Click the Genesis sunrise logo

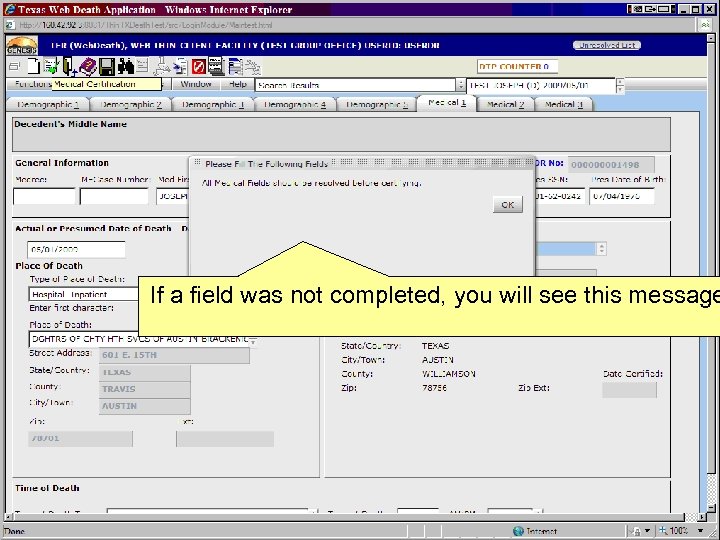(x=22, y=45)
